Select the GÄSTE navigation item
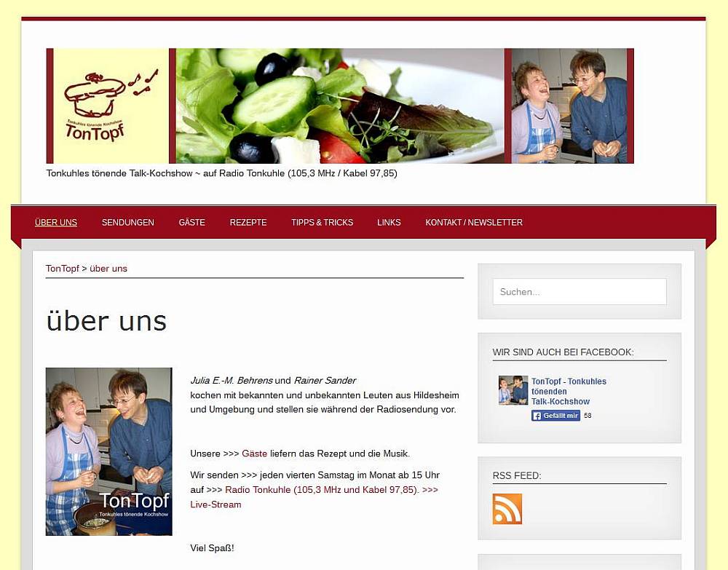Image resolution: width=728 pixels, height=570 pixels. [191, 222]
